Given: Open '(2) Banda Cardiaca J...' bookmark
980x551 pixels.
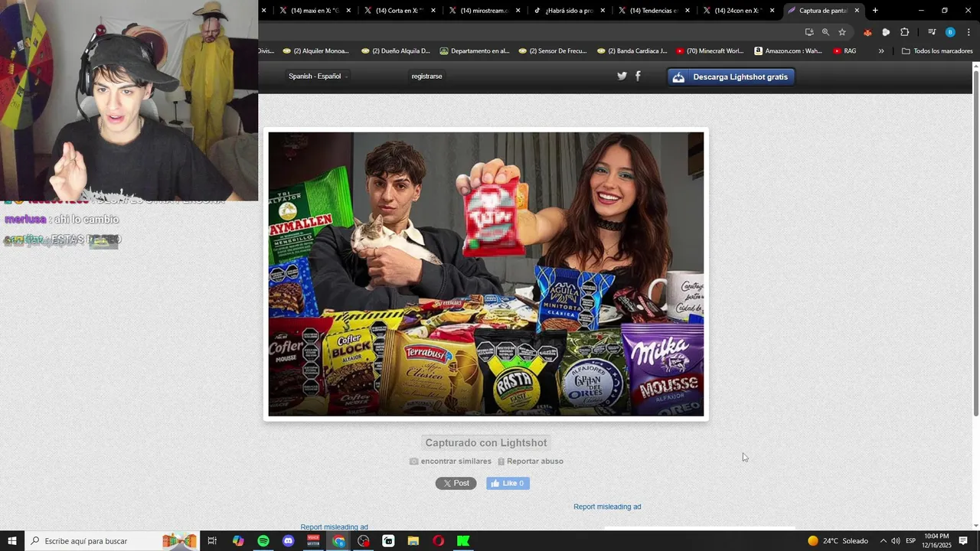Looking at the screenshot, I should 631,51.
